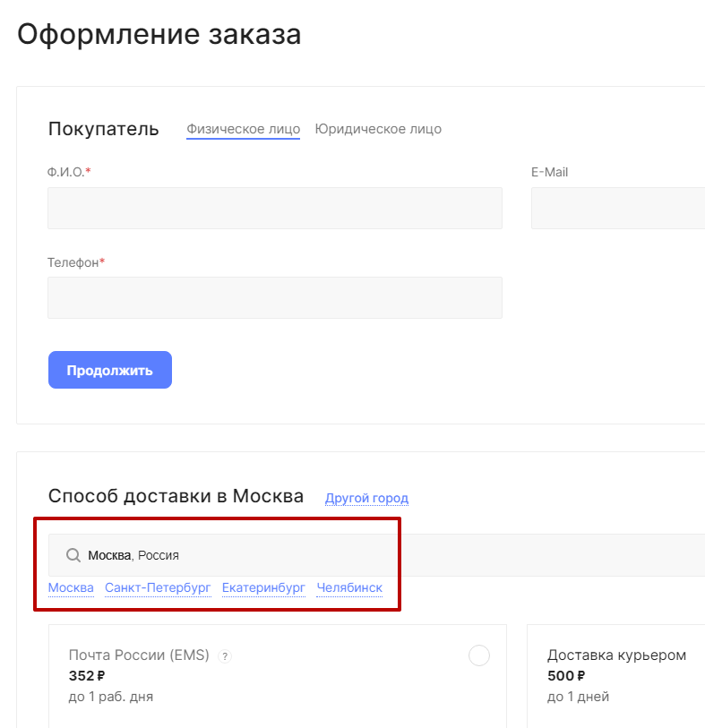Focus the Ф.И.О. input field
Screen dimensions: 705x728
point(275,208)
